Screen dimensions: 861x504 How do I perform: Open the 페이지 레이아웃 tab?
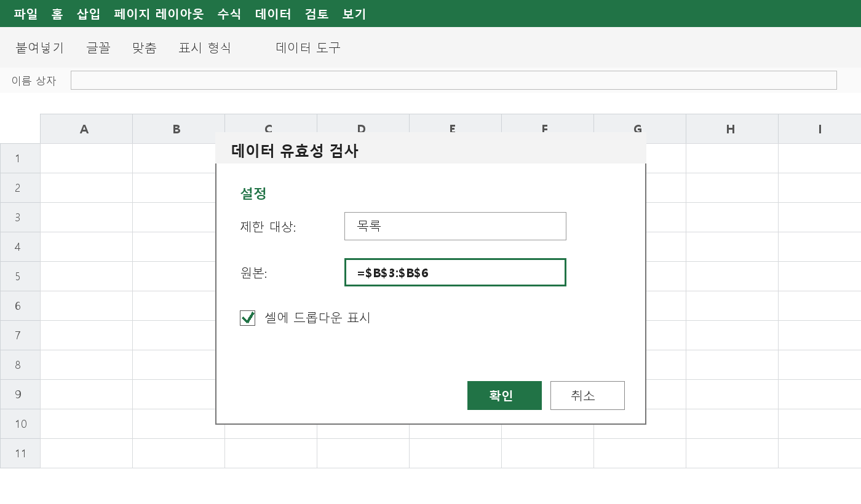click(159, 14)
